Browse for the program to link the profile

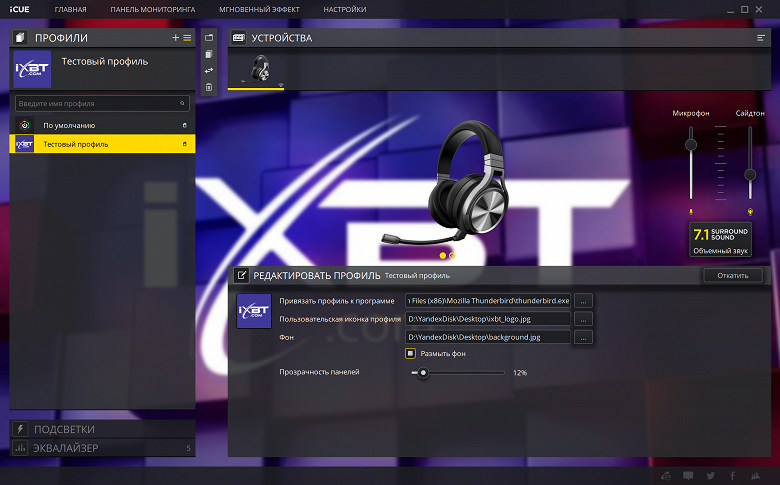(x=583, y=301)
